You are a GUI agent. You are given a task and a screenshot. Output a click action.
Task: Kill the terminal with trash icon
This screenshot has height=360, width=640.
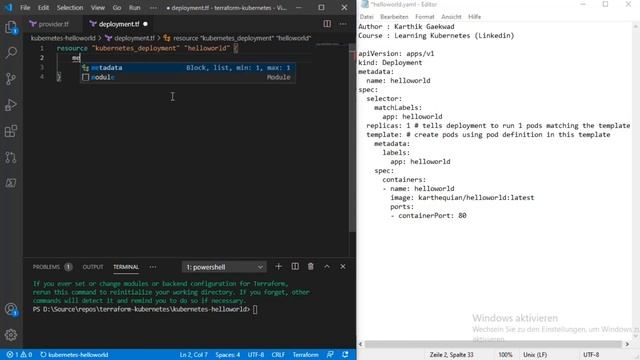tap(311, 267)
